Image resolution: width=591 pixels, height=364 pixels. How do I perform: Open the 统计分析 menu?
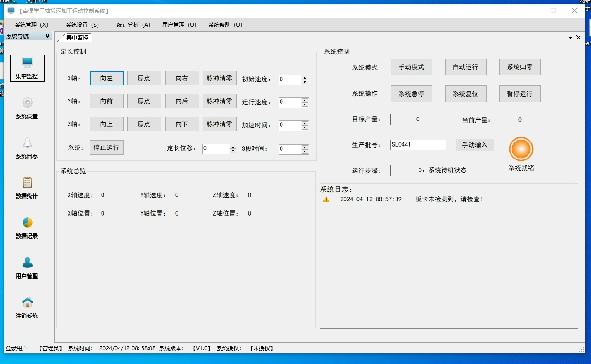point(132,25)
